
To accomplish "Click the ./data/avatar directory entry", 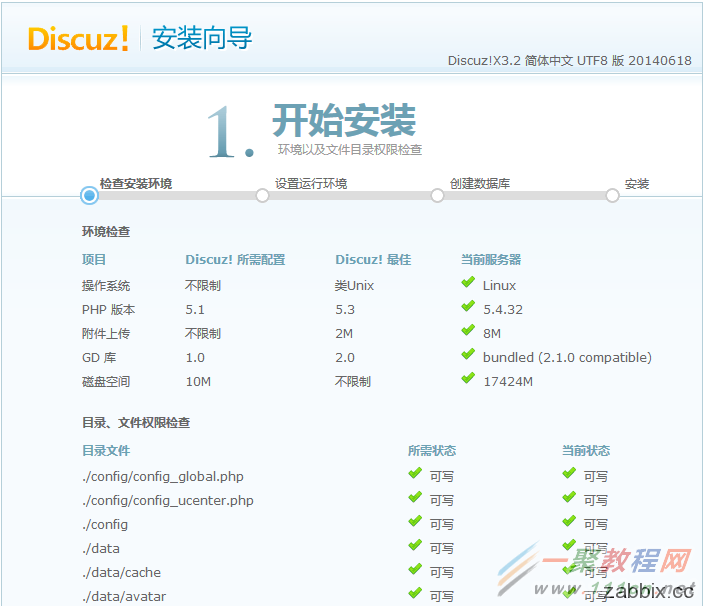I will coord(124,597).
